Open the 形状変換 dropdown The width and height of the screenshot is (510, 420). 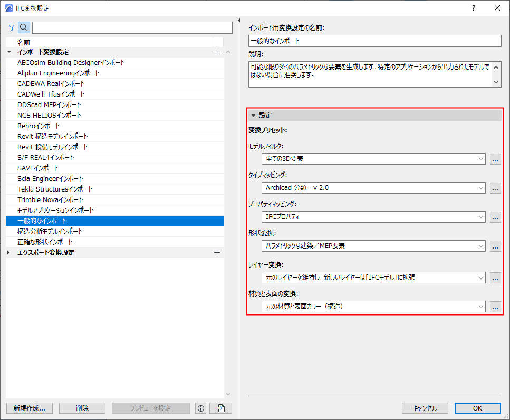point(373,246)
